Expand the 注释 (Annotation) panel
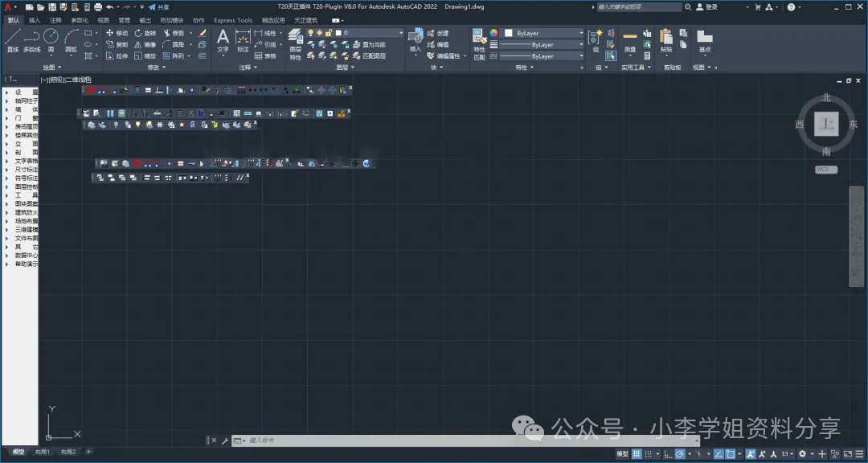The height and width of the screenshot is (463, 868). pos(248,68)
